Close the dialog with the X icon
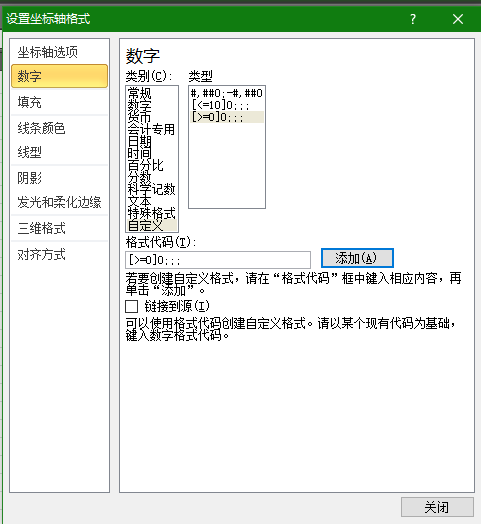The height and width of the screenshot is (524, 481). tap(458, 19)
